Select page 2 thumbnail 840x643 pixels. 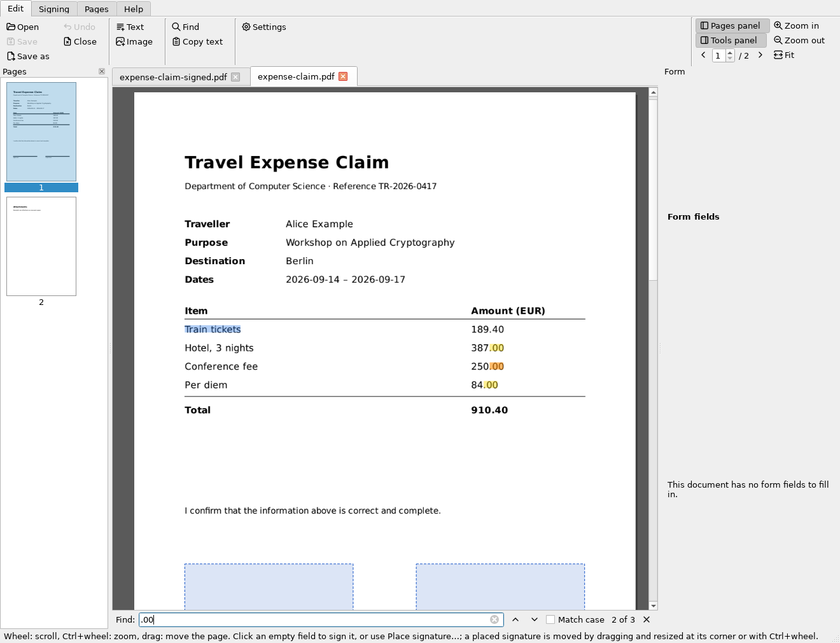point(41,246)
